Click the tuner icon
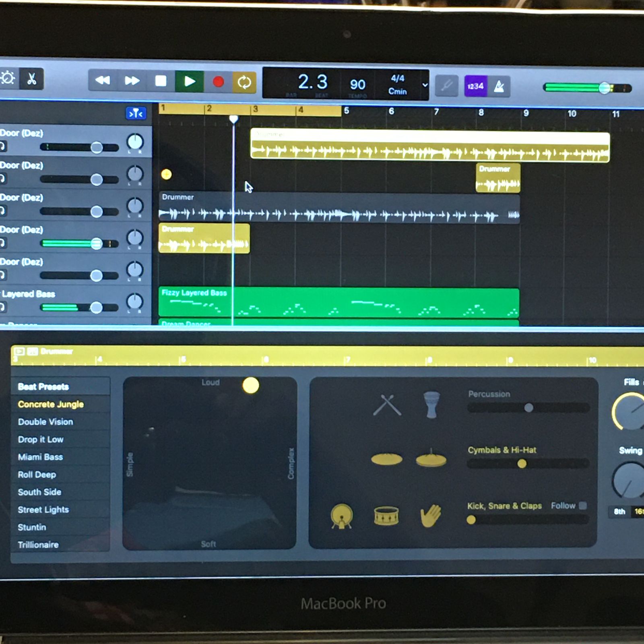644x644 pixels. pyautogui.click(x=447, y=86)
